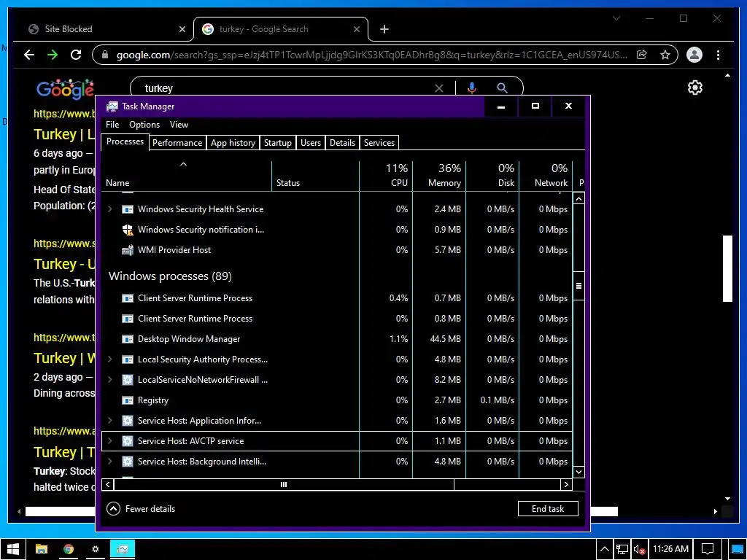Screen dimensions: 747x560
Task: Sort processes by Memory column header
Action: [x=439, y=176]
